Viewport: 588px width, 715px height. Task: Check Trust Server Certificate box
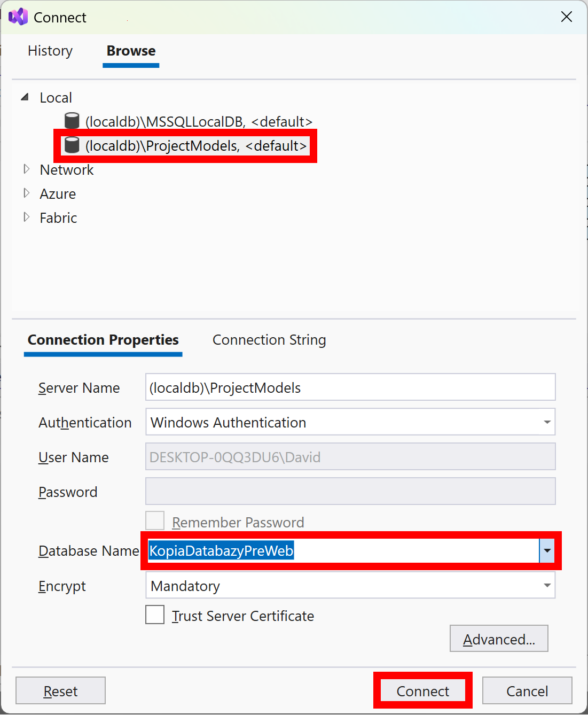click(155, 615)
